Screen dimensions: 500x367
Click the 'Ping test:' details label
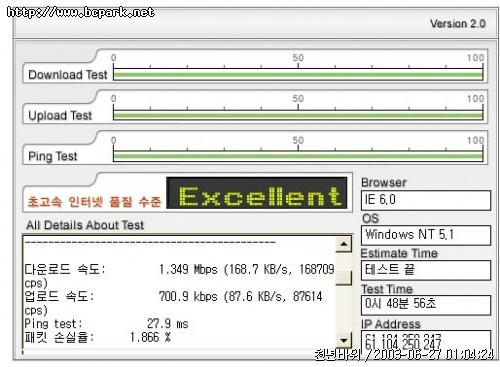point(53,324)
